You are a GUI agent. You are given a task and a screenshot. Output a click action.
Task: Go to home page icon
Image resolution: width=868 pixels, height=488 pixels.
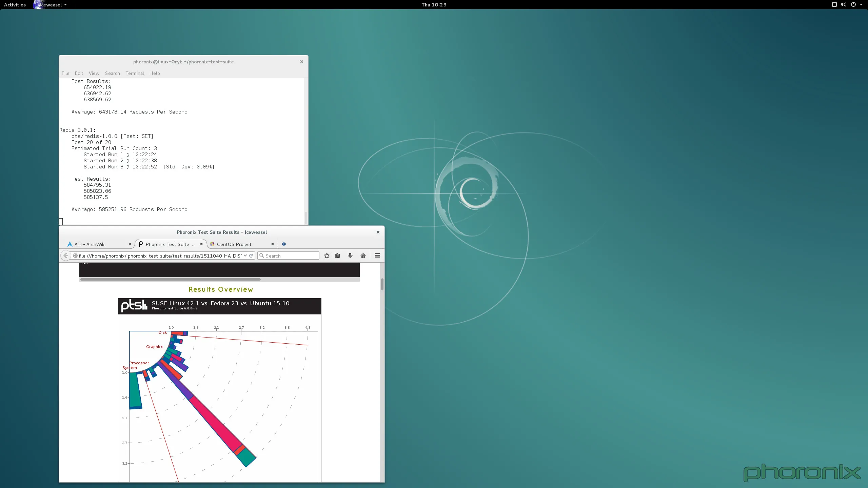tap(363, 256)
